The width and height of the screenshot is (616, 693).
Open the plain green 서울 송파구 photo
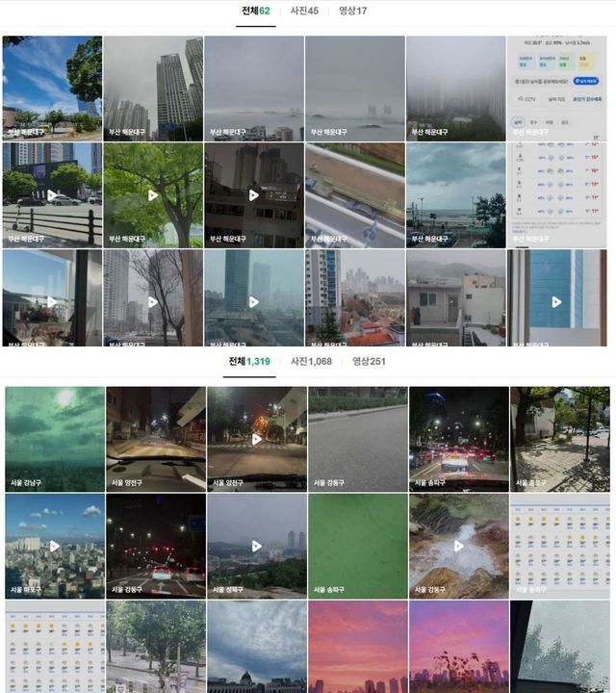tap(357, 546)
